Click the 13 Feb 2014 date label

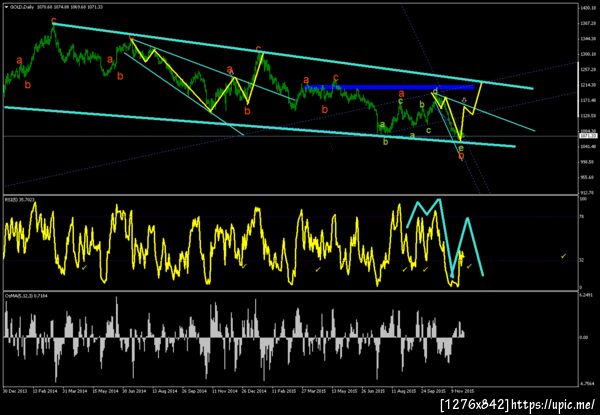click(x=44, y=392)
